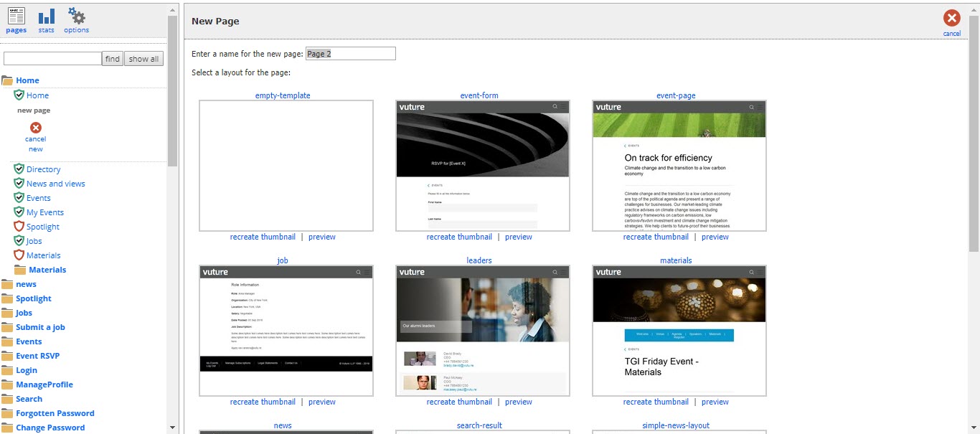The width and height of the screenshot is (980, 434).
Task: Click the cancel new page icon in sidebar
Action: click(x=36, y=128)
